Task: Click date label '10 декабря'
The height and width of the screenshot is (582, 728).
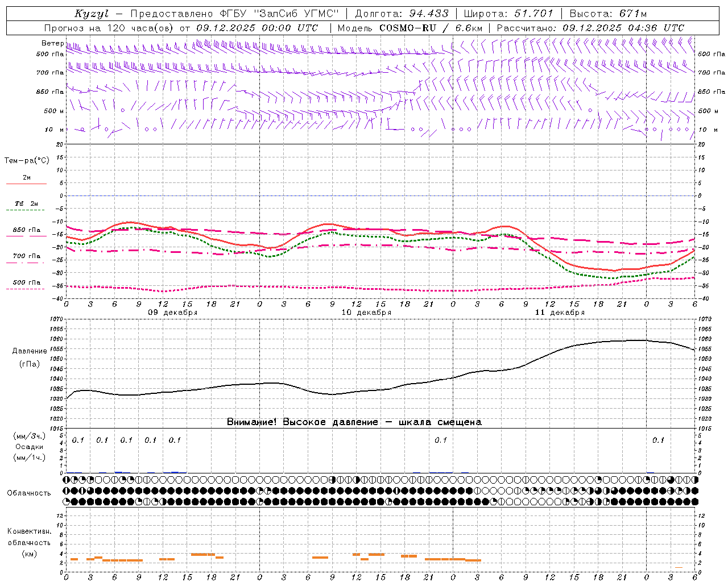Action: (x=366, y=313)
